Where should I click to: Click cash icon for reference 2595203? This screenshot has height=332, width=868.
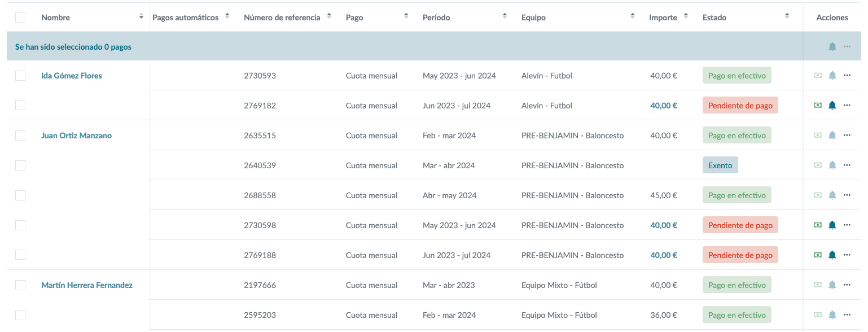[x=818, y=314]
